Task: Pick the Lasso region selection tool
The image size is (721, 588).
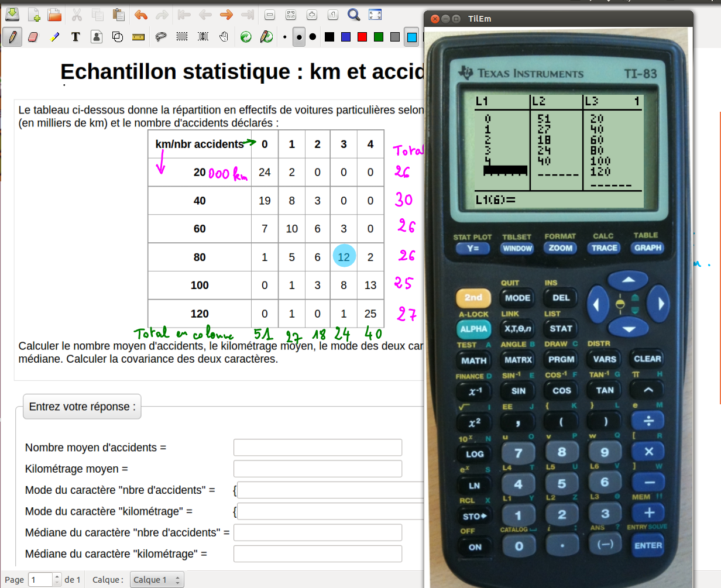Action: click(160, 37)
